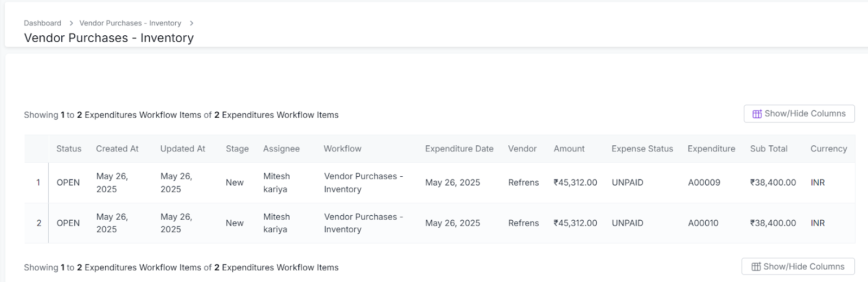Click the Currency column header
Viewport: 868px width, 282px height.
[x=828, y=149]
